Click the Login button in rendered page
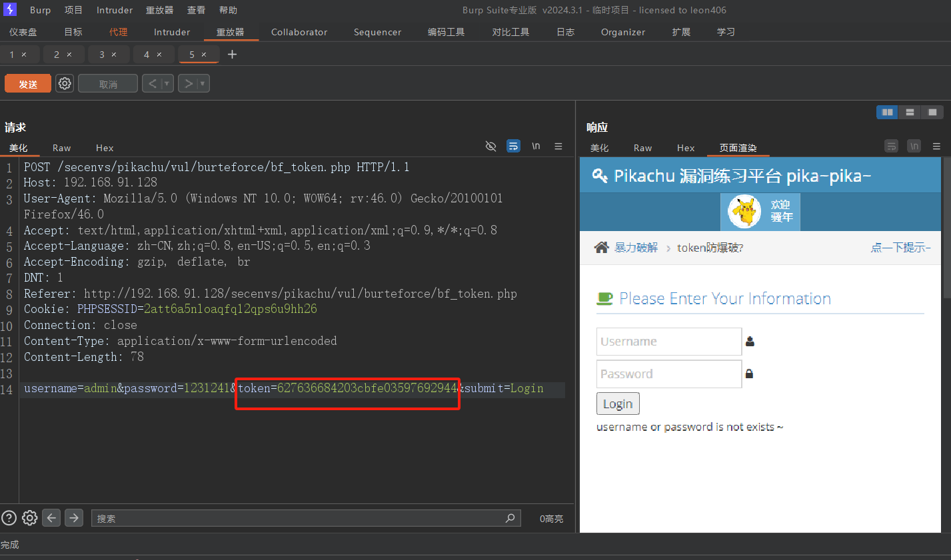951x560 pixels. [x=618, y=404]
